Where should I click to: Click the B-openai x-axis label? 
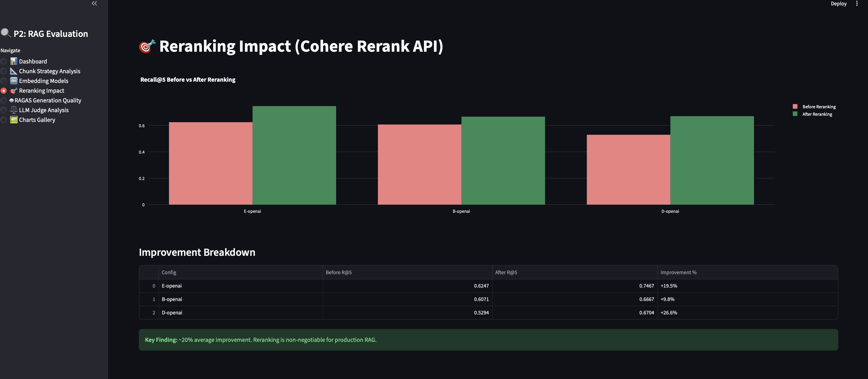click(x=461, y=211)
